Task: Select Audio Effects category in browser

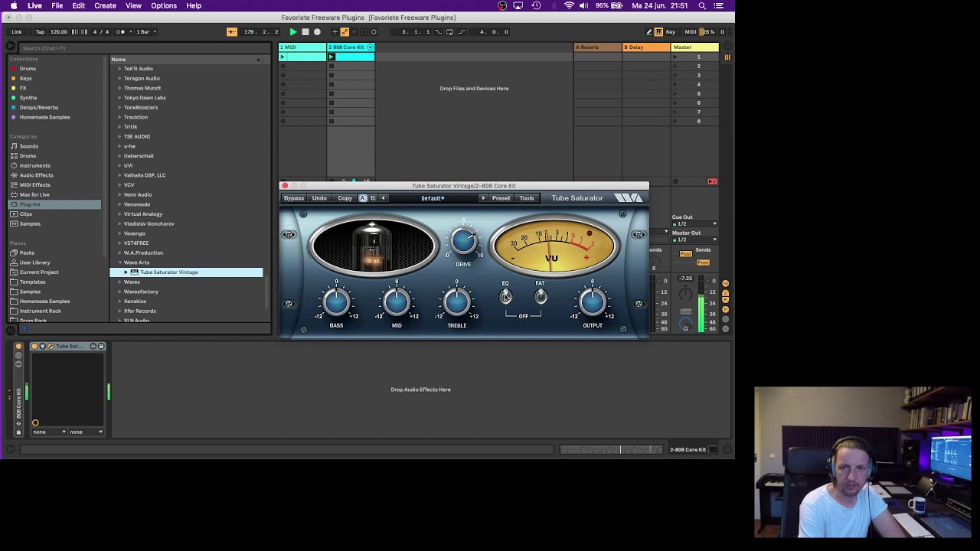Action: coord(36,175)
